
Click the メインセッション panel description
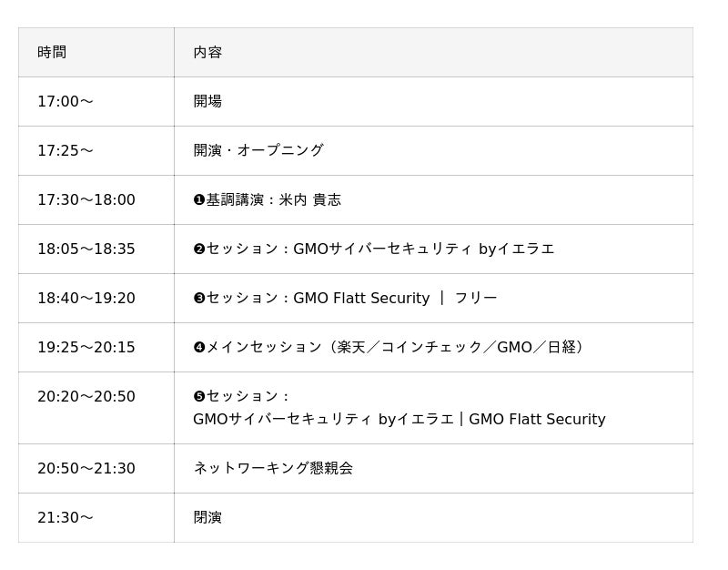[394, 348]
